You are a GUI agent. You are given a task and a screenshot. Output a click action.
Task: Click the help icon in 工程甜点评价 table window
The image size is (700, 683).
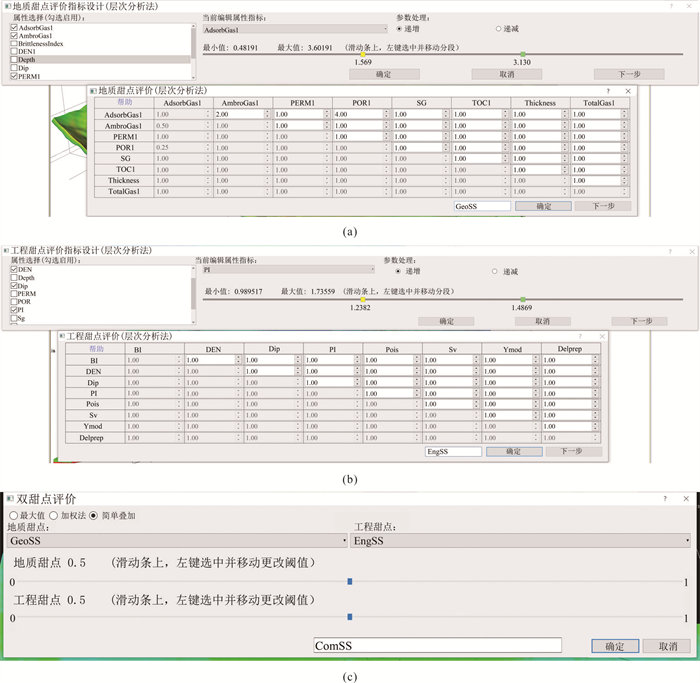tap(581, 337)
